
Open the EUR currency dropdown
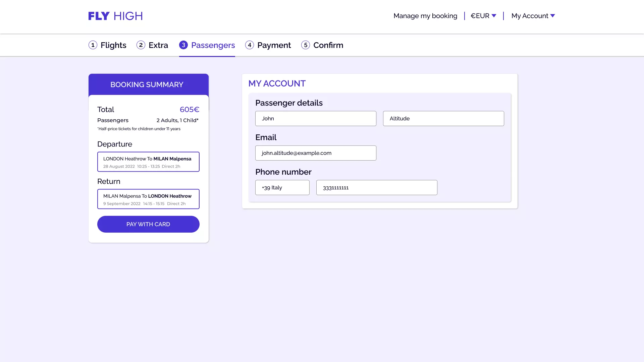[483, 16]
